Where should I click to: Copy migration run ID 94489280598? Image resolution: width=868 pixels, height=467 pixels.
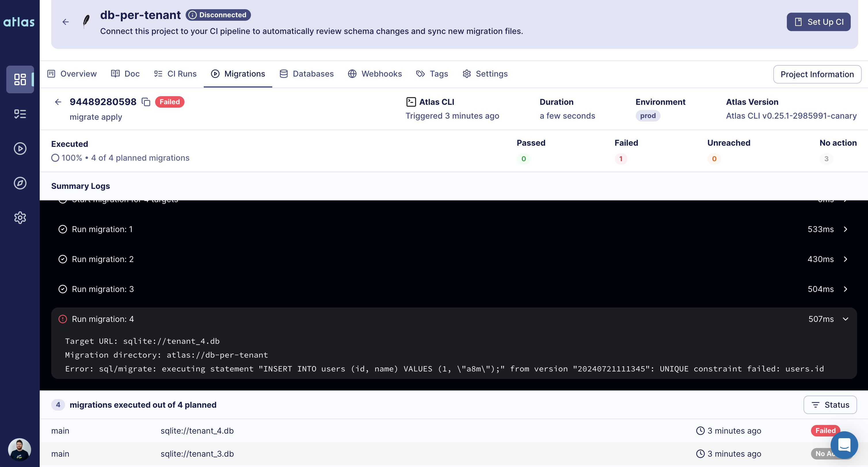[x=146, y=102]
